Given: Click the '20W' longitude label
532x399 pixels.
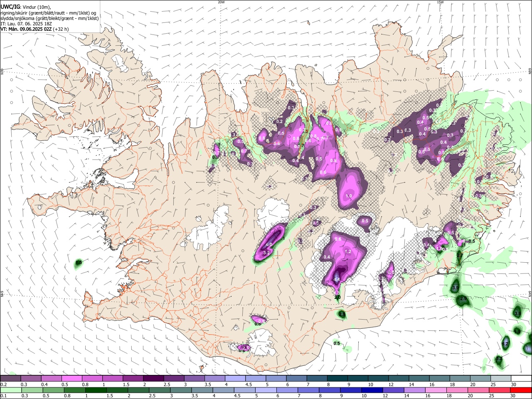Looking at the screenshot, I should point(221,2).
